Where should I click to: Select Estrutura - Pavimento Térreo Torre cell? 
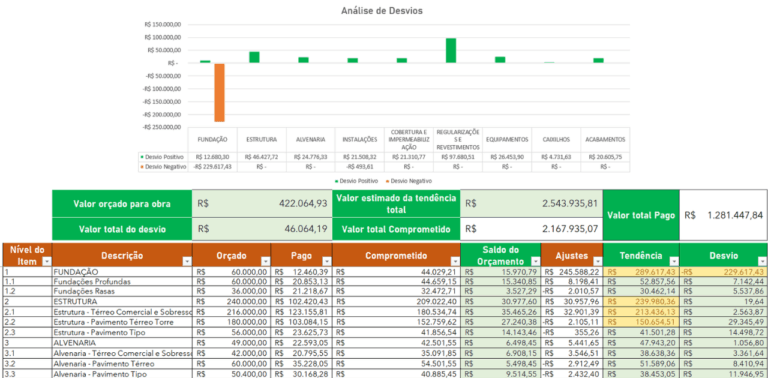coord(122,322)
